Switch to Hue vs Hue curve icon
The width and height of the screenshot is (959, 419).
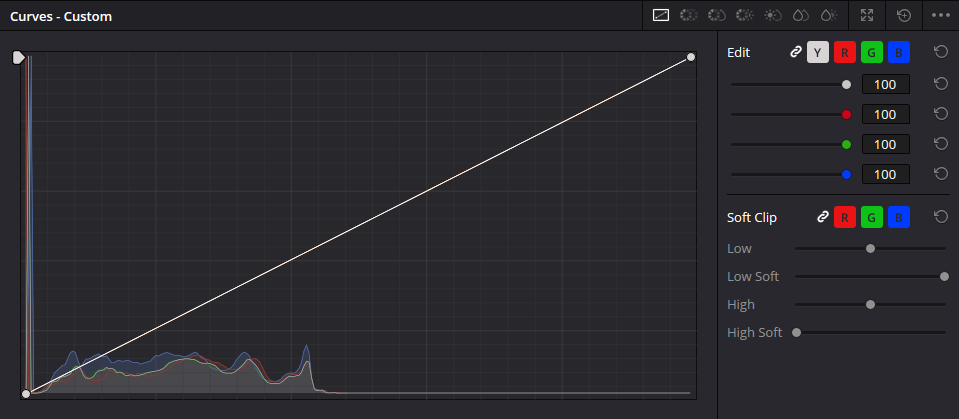pyautogui.click(x=689, y=15)
